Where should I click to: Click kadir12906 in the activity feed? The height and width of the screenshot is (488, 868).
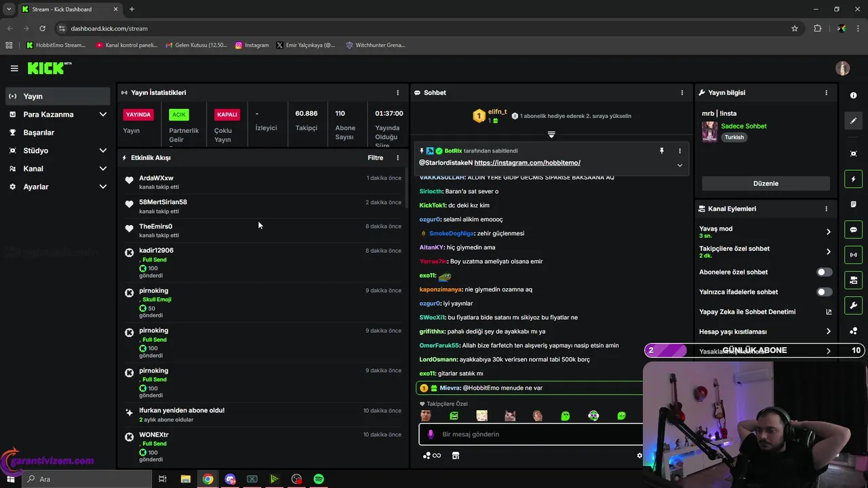tap(156, 251)
